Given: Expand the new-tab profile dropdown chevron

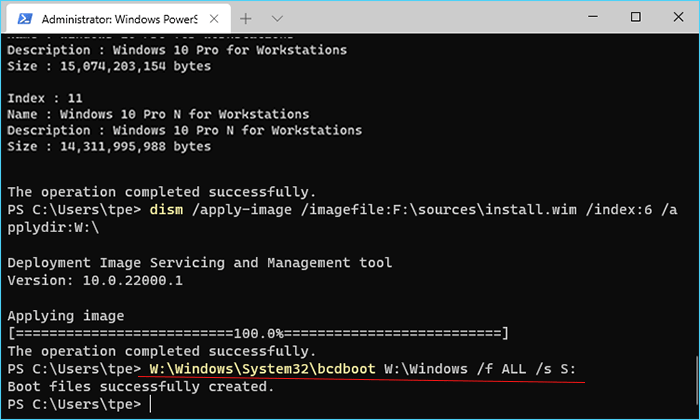Looking at the screenshot, I should 277,19.
